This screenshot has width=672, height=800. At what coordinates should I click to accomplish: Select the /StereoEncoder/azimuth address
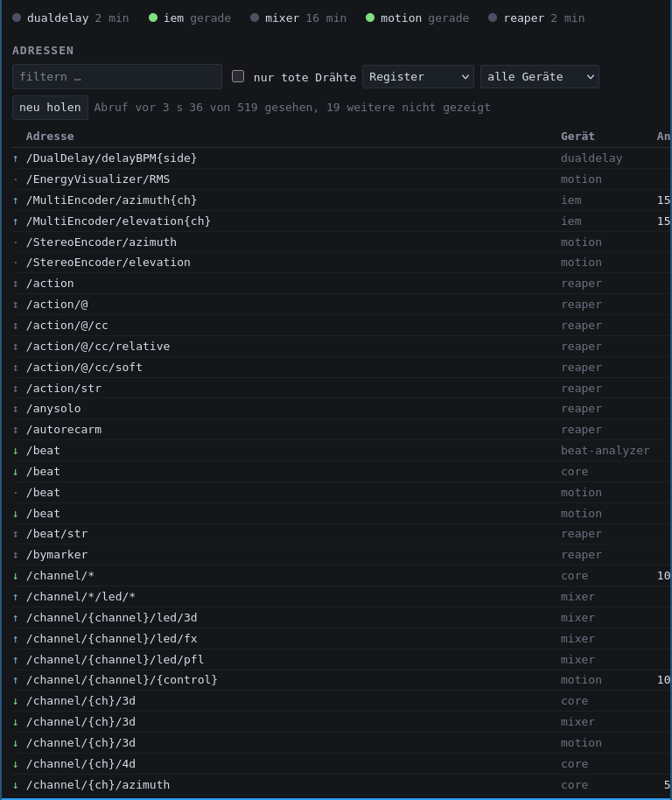click(101, 242)
